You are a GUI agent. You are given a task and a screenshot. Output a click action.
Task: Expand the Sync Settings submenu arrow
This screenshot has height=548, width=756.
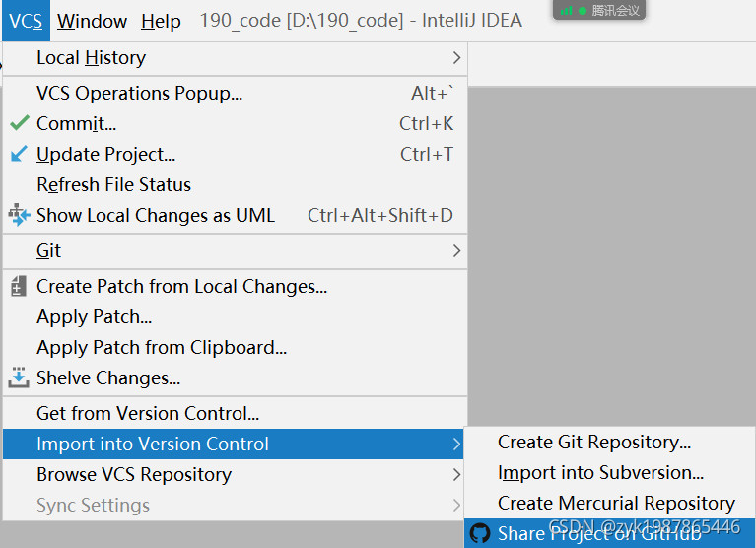(456, 505)
